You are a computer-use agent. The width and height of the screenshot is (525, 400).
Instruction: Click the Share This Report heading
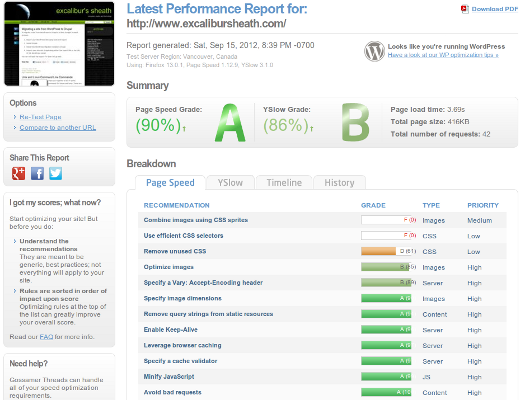click(39, 158)
